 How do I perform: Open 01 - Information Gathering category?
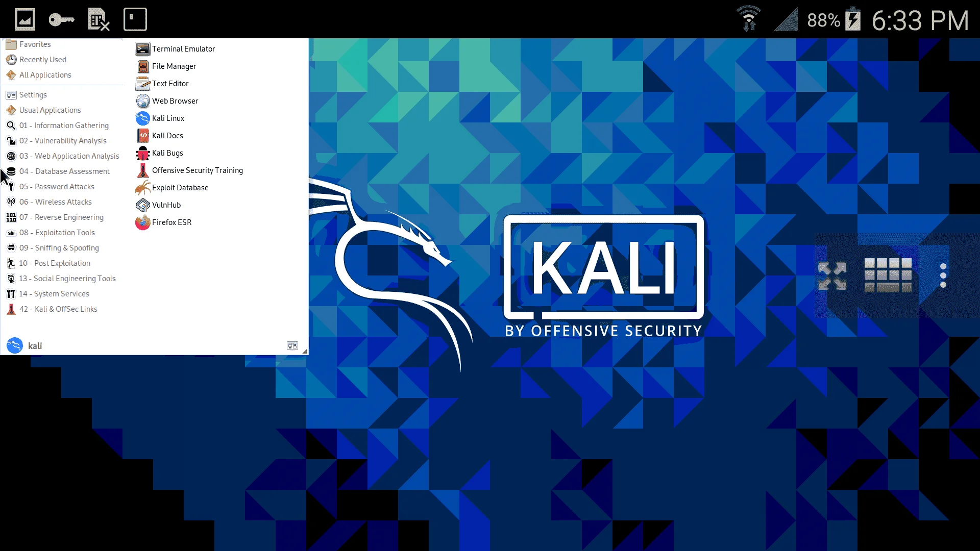57,126
